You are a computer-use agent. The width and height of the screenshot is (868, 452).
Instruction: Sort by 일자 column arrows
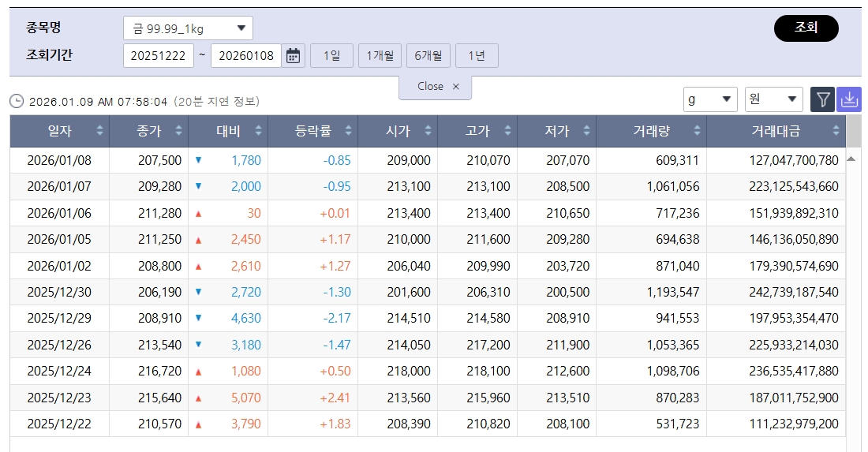click(99, 131)
